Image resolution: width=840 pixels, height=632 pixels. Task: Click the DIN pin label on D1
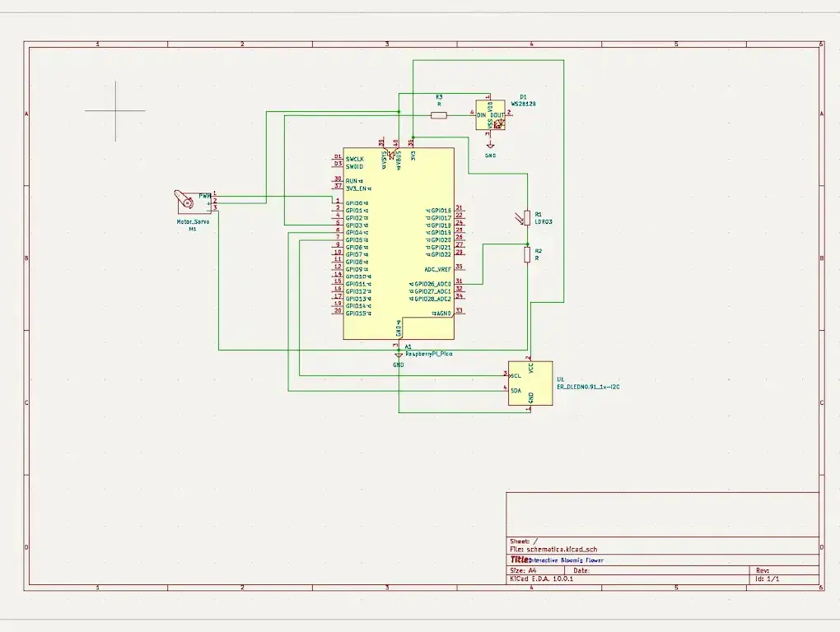click(x=482, y=115)
